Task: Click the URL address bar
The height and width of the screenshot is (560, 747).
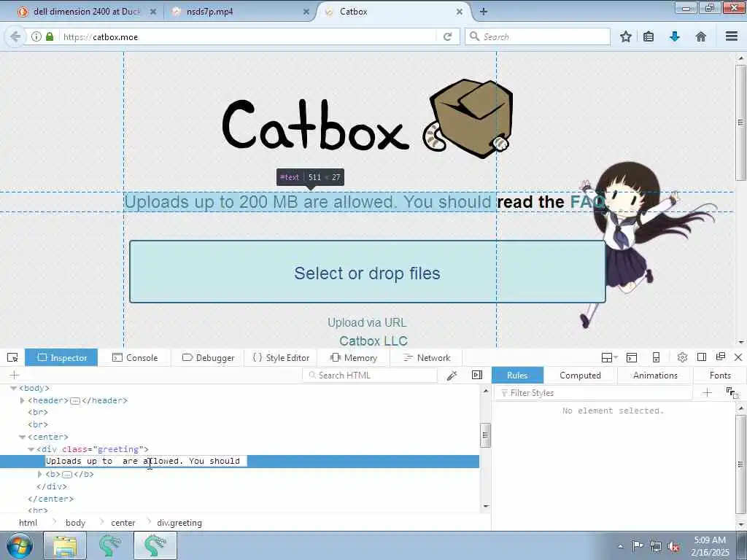Action: pos(248,36)
